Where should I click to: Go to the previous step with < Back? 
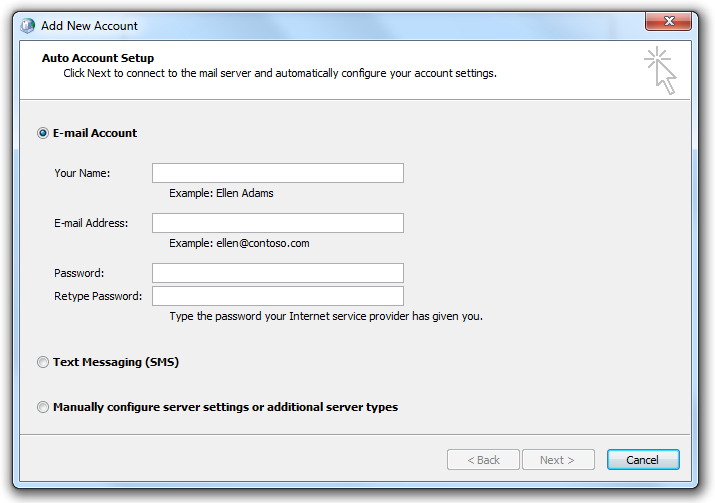483,460
